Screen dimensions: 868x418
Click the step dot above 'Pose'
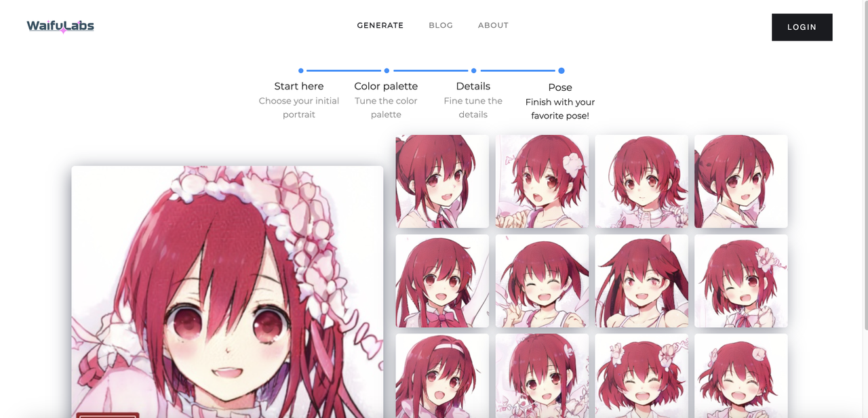561,70
